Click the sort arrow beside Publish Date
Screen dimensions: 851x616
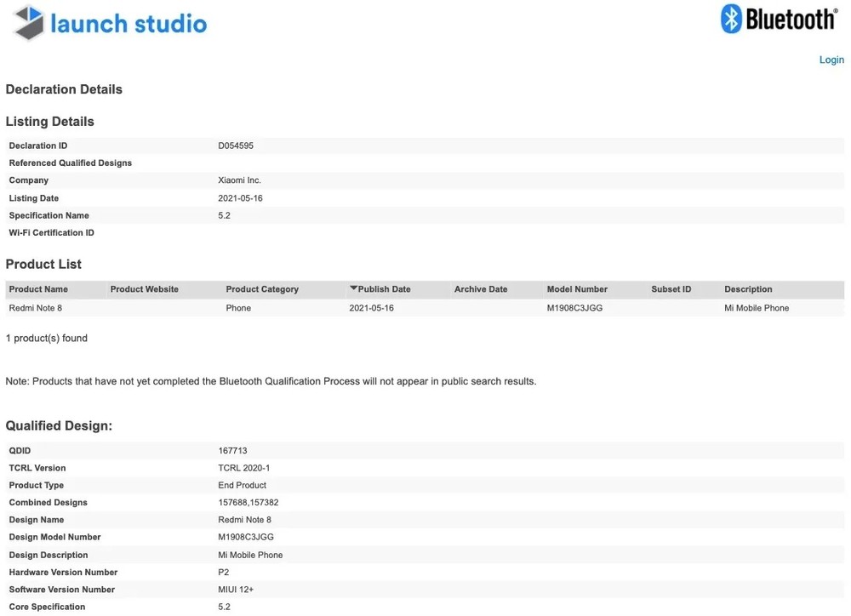[353, 288]
